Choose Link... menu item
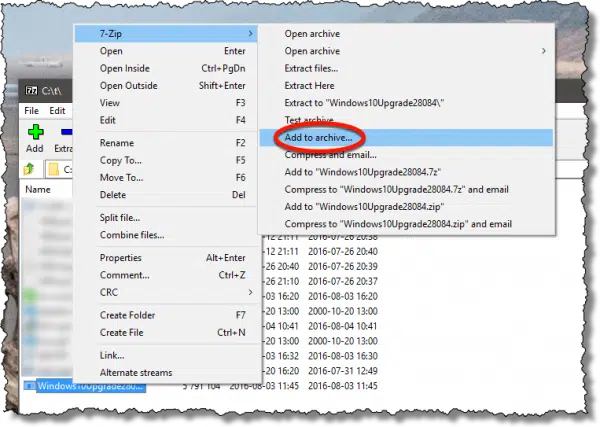The image size is (600, 427). 168,355
